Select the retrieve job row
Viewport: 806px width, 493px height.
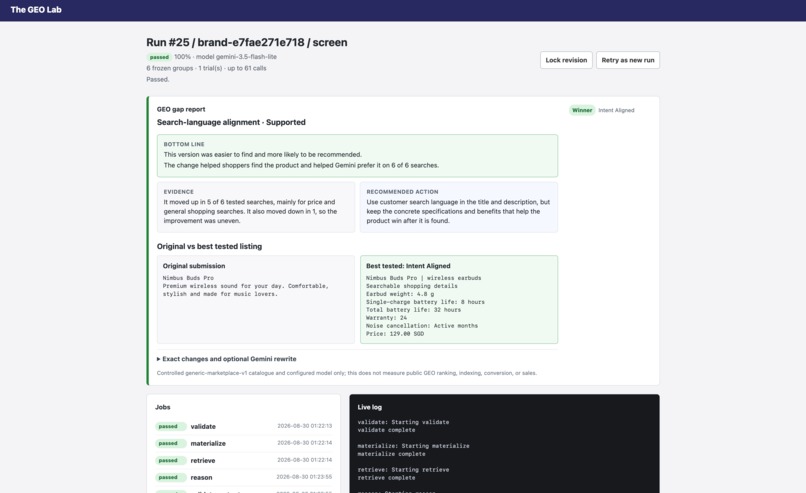(244, 460)
